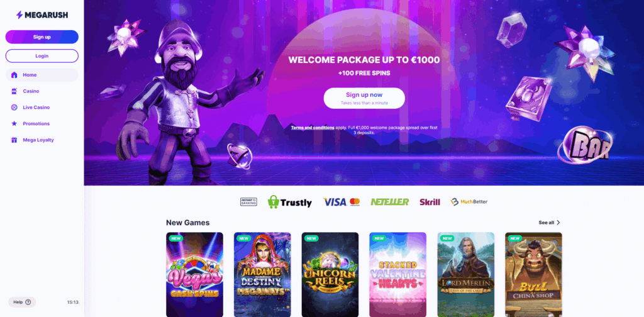
Task: Open the Help button with question mark
Action: (x=22, y=302)
